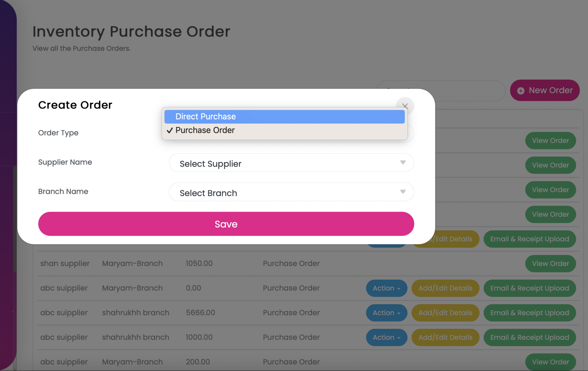Viewport: 588px width, 371px height.
Task: Click Email & Receipt Upload for 1000.00 order
Action: pos(529,337)
